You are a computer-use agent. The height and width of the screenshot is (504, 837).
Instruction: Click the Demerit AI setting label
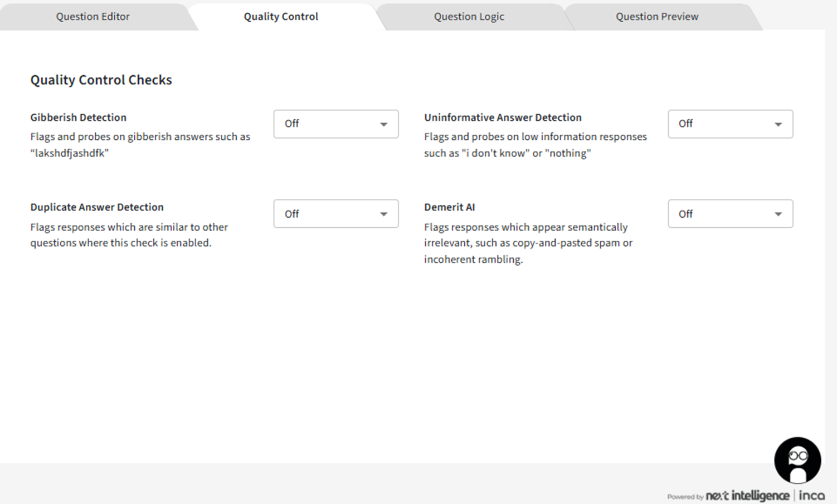tap(449, 207)
